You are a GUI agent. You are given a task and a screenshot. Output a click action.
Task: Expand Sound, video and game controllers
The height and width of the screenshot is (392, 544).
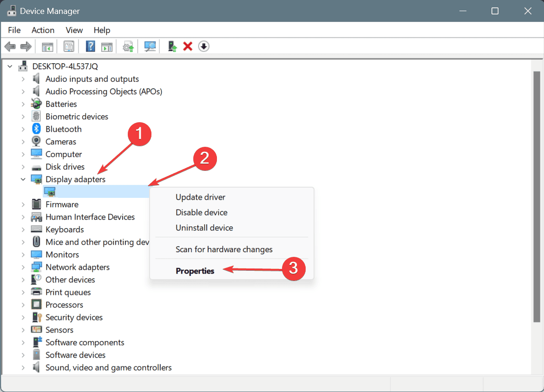pyautogui.click(x=23, y=367)
